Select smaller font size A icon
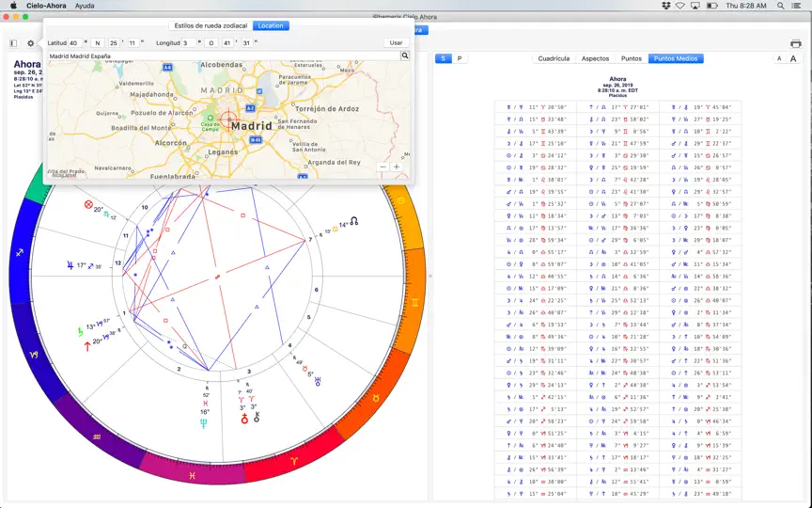The height and width of the screenshot is (508, 812). (779, 58)
